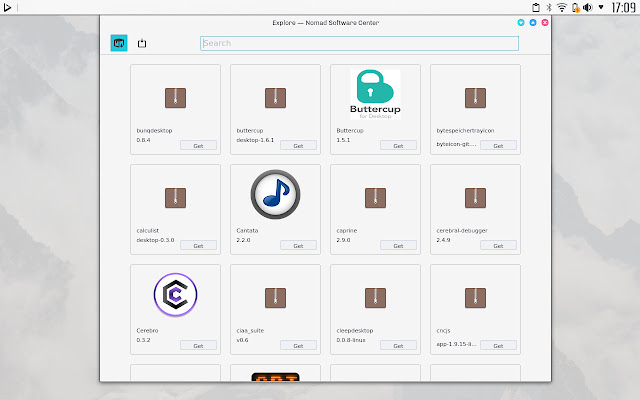Focus the Search input field
The image size is (640, 400).
click(359, 43)
